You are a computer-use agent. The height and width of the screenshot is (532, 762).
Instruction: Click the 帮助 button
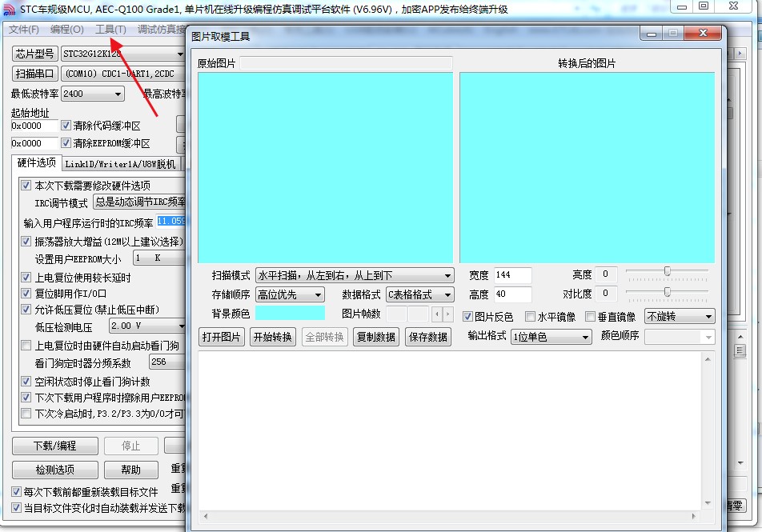[x=130, y=470]
